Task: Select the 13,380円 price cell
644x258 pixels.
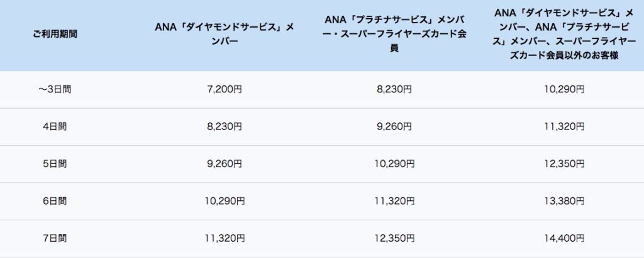Action: pos(564,201)
